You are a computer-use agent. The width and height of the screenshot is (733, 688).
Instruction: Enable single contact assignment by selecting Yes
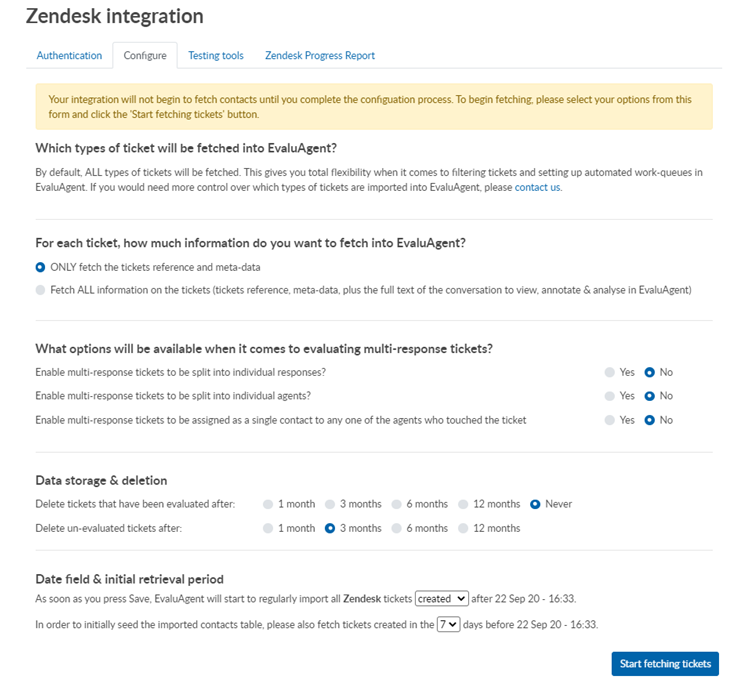610,420
